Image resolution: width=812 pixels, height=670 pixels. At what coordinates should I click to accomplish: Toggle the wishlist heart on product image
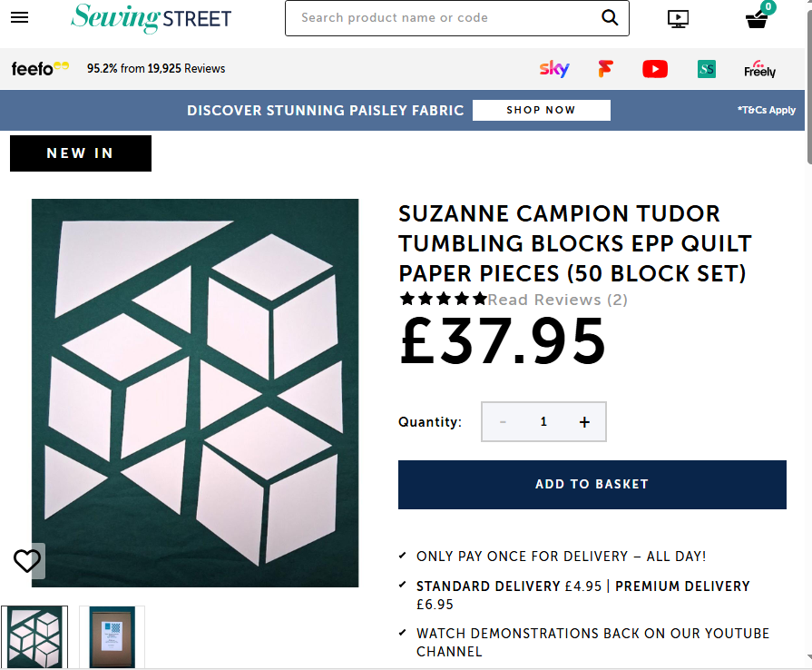tap(27, 561)
